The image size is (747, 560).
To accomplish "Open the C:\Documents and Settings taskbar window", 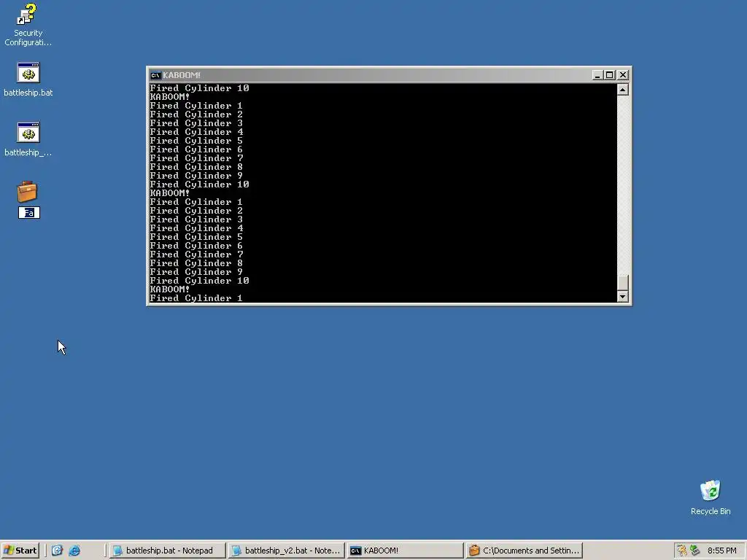I will tap(525, 551).
